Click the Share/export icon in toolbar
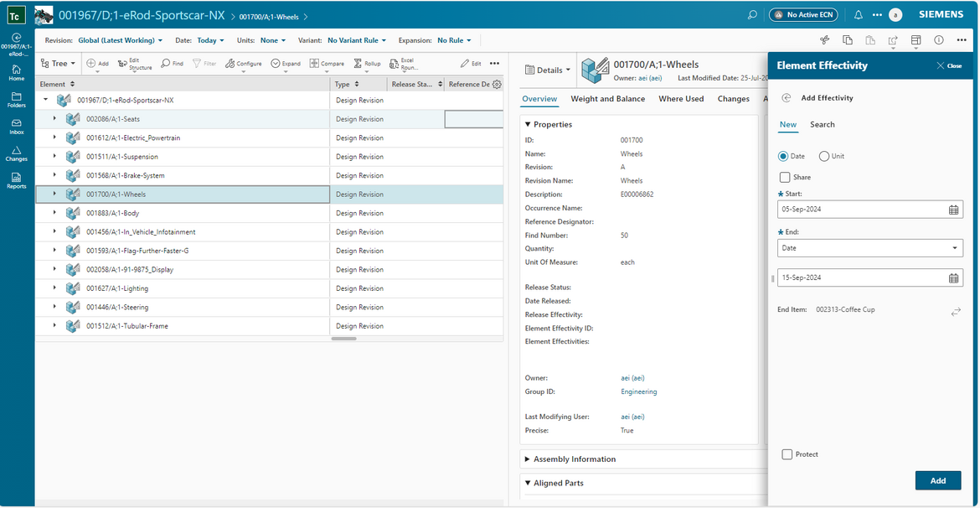The width and height of the screenshot is (980, 508). (893, 40)
